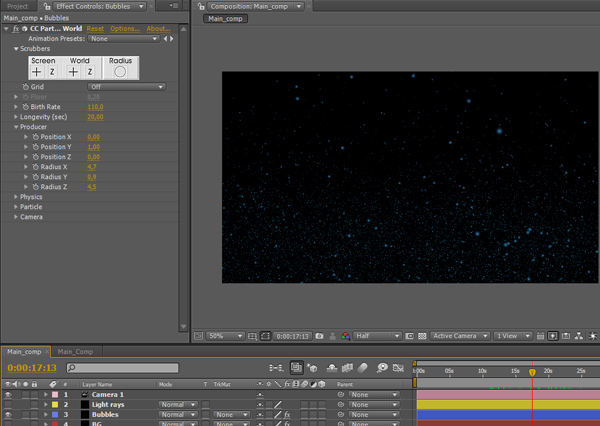Click the timeline current time indicator
600x426 pixels.
tap(532, 372)
